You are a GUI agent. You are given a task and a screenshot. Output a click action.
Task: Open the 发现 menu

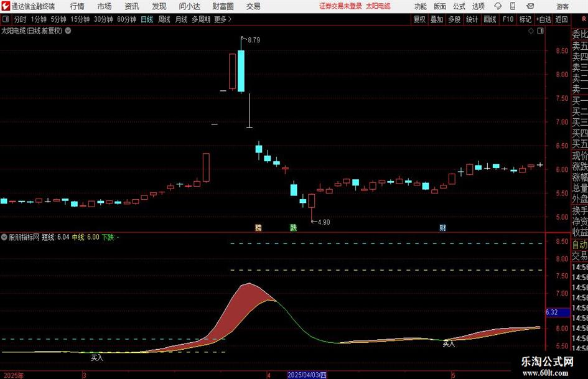click(159, 6)
